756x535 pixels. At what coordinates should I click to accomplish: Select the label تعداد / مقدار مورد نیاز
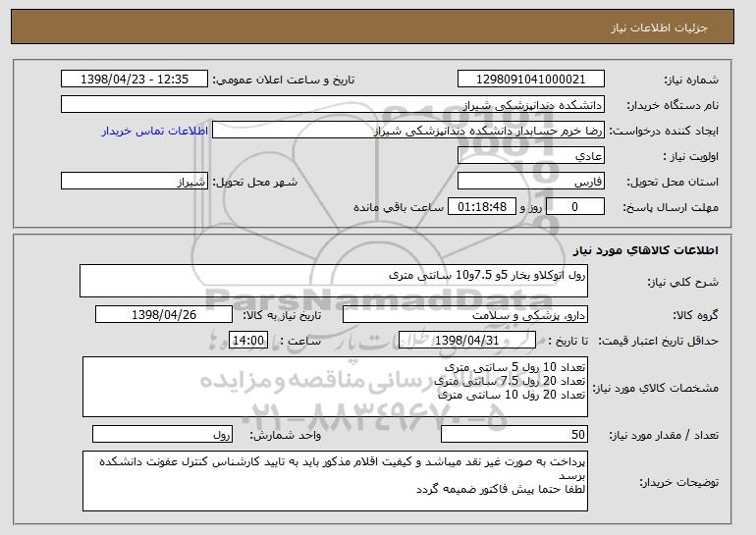click(x=664, y=435)
